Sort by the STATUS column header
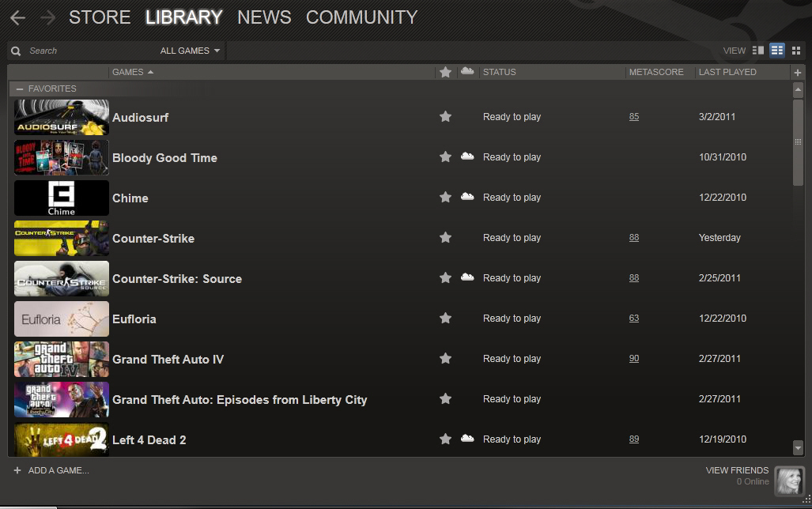The image size is (812, 509). [499, 72]
